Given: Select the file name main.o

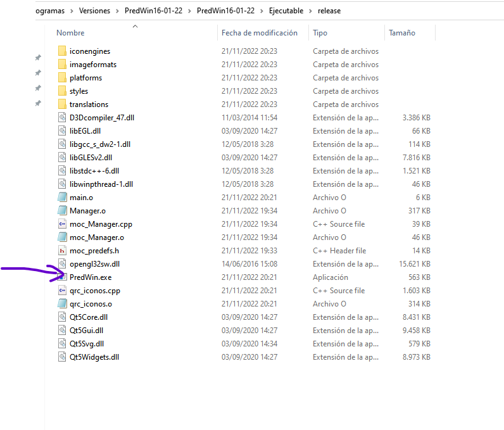Looking at the screenshot, I should (81, 198).
